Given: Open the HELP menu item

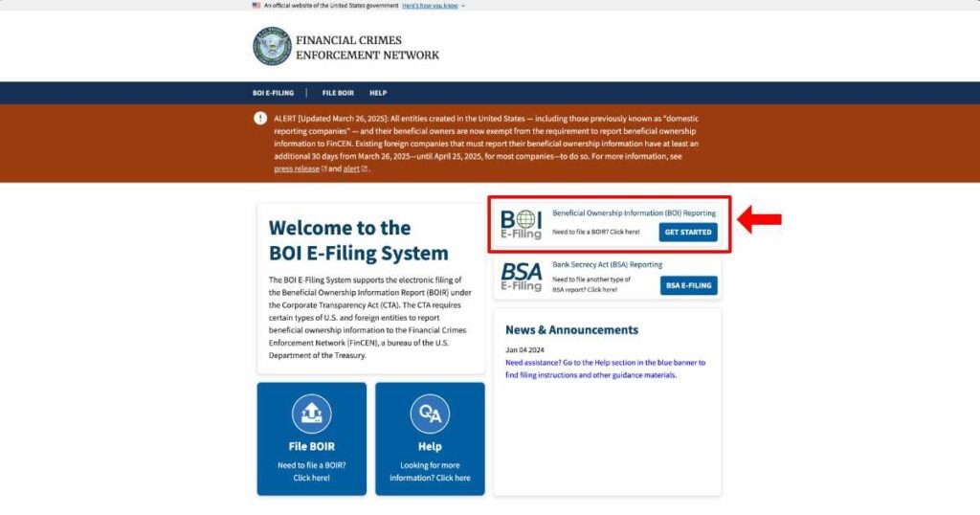Looking at the screenshot, I should [378, 93].
